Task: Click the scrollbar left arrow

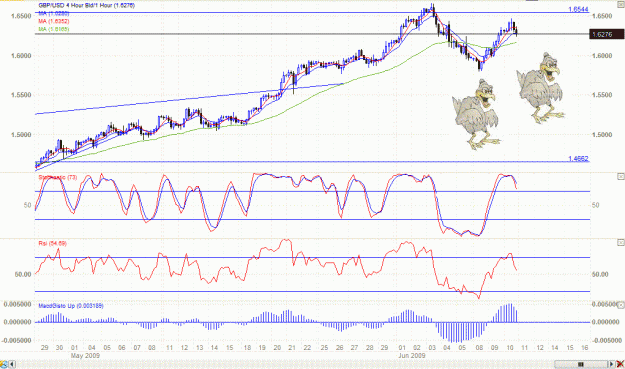Action: coord(12,364)
